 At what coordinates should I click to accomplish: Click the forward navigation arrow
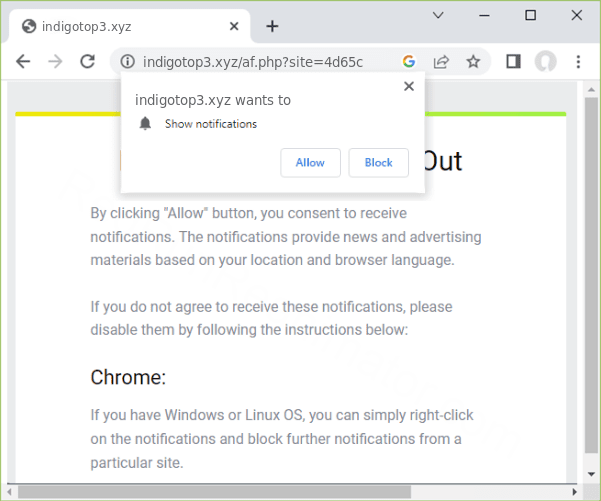tap(55, 62)
